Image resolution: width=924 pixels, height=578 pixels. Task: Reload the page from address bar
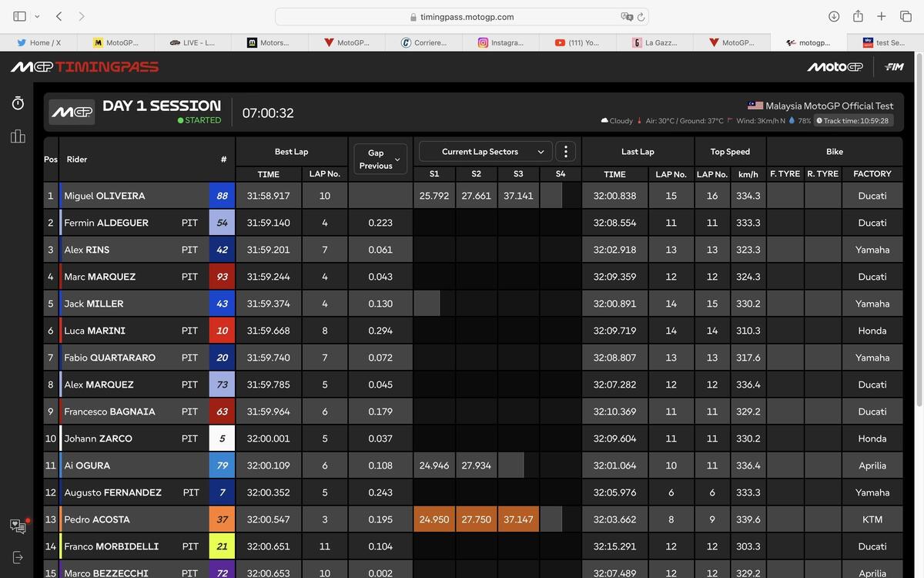pos(640,17)
